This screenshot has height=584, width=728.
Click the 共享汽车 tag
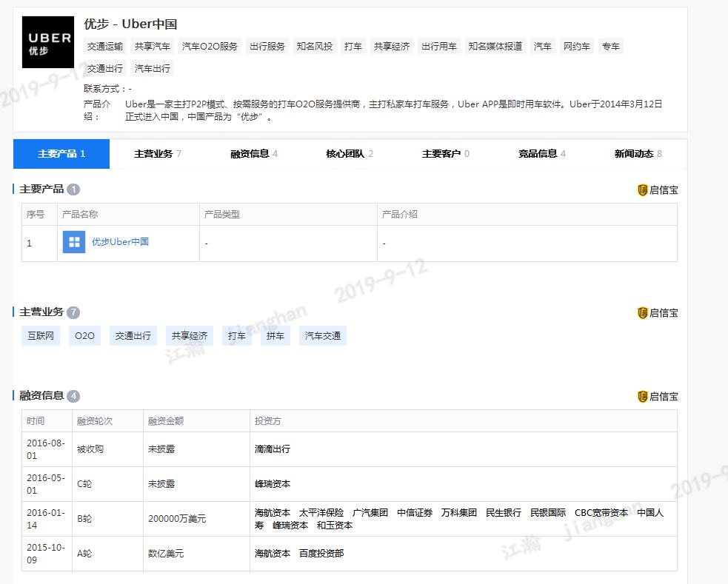(x=153, y=47)
